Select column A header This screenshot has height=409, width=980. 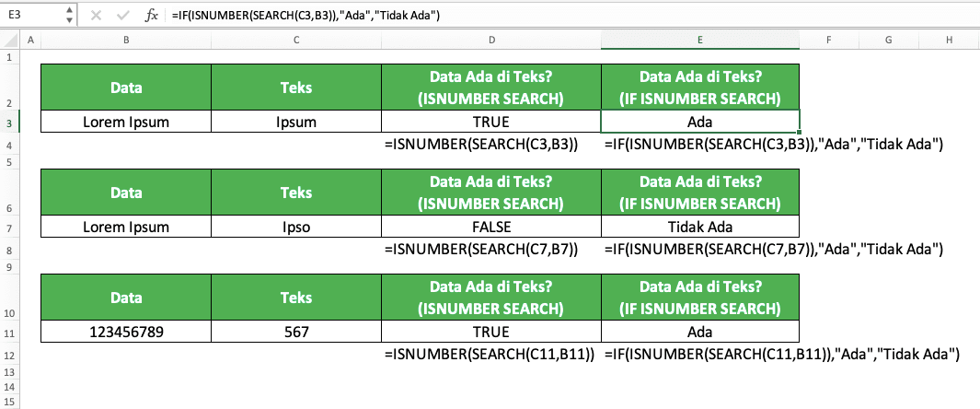tap(30, 41)
